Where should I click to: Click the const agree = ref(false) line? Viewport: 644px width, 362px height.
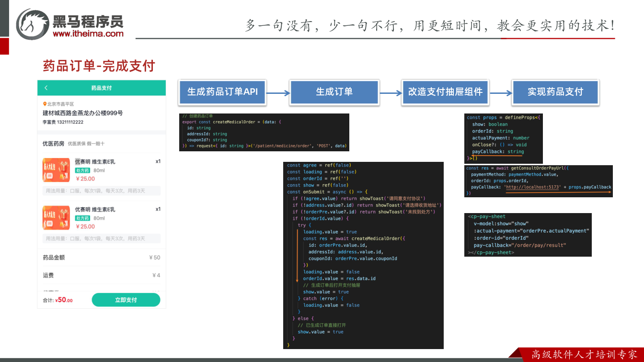pyautogui.click(x=319, y=165)
